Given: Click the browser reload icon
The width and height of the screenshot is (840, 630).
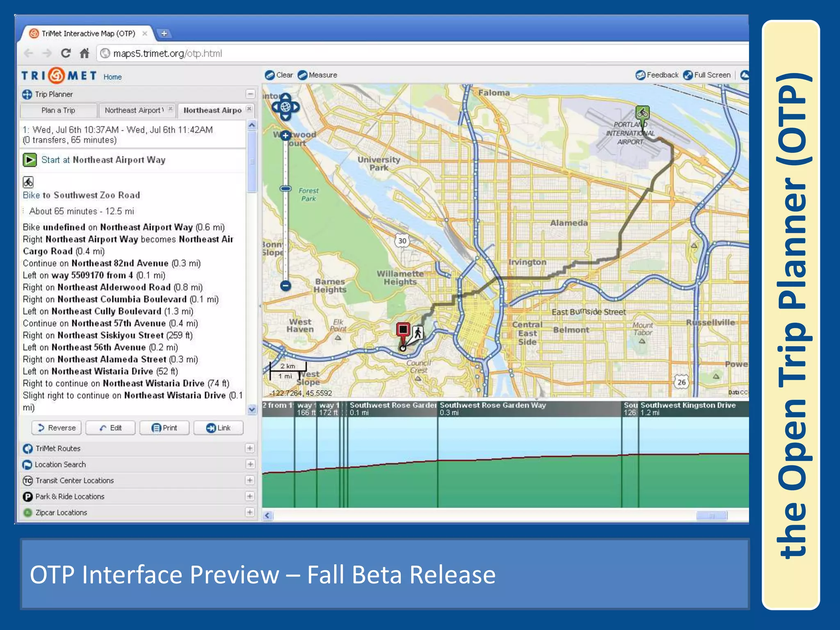Looking at the screenshot, I should click(66, 53).
